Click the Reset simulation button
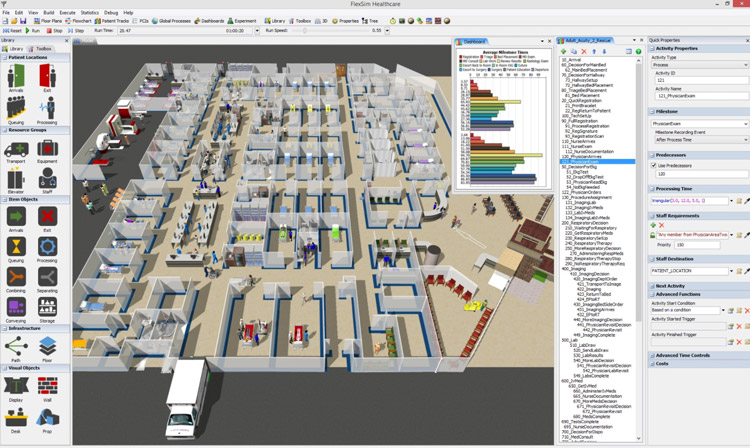The image size is (750, 448). [12, 31]
